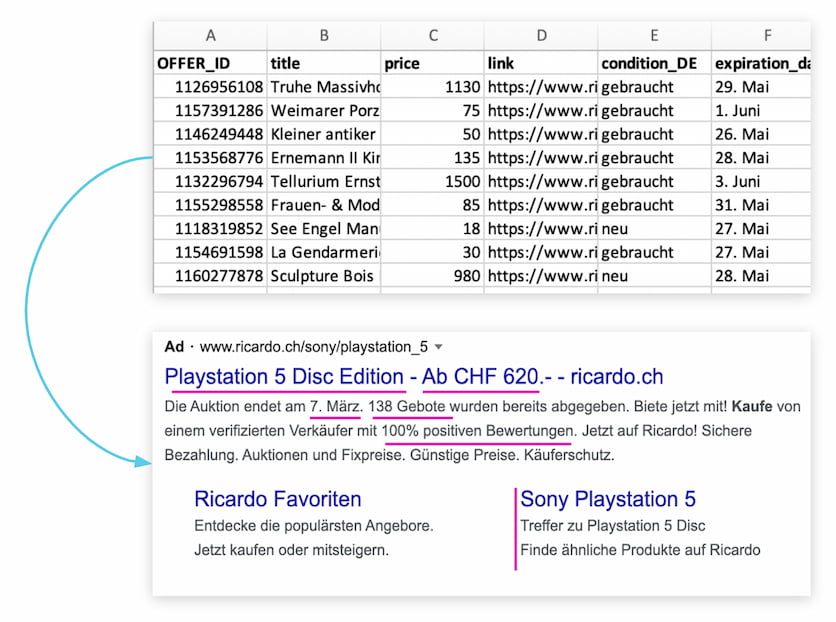Select the price cell 50
The width and height of the screenshot is (836, 622).
433,134
